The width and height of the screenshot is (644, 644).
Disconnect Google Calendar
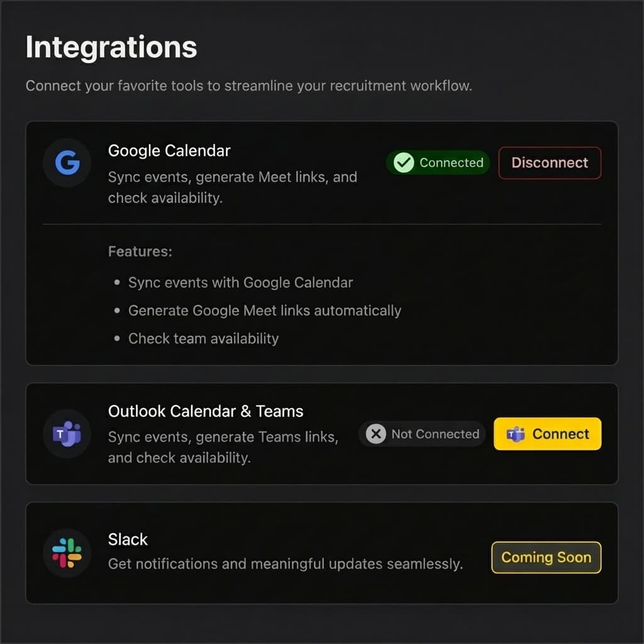point(550,162)
